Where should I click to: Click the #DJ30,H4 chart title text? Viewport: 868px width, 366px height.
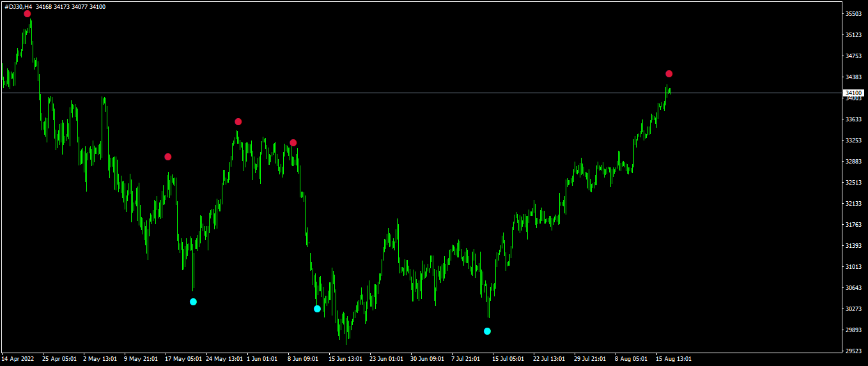click(x=19, y=7)
